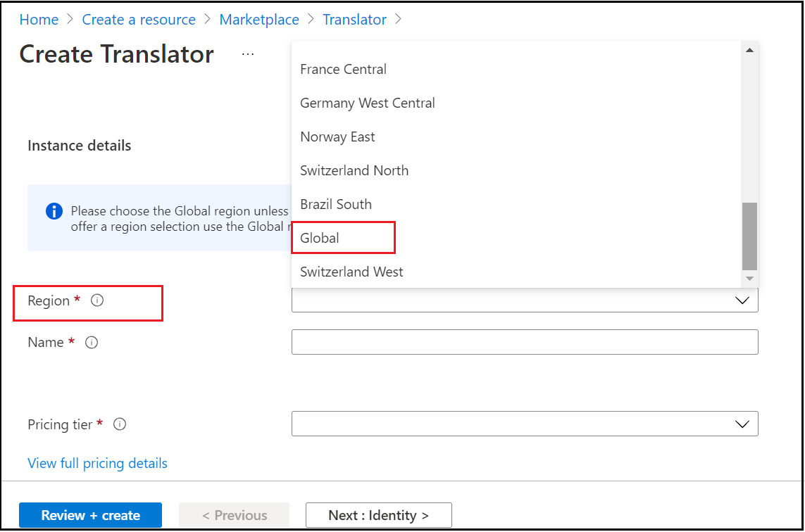Navigate to Home via the breadcrumb
Screen dimensions: 805x532
(x=39, y=20)
